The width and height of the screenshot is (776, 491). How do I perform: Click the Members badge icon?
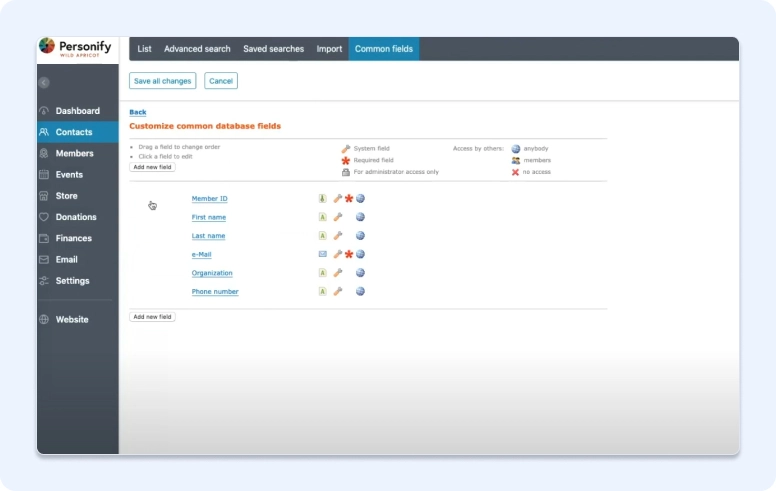tap(44, 153)
